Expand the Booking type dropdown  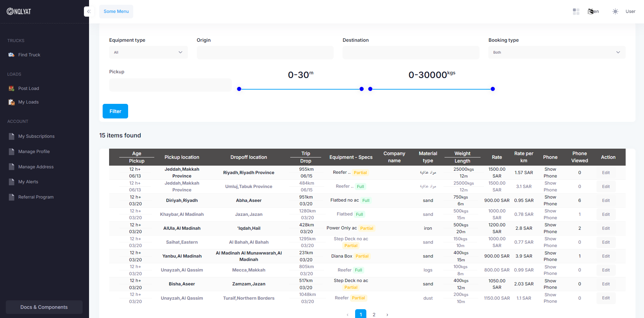[x=556, y=52]
